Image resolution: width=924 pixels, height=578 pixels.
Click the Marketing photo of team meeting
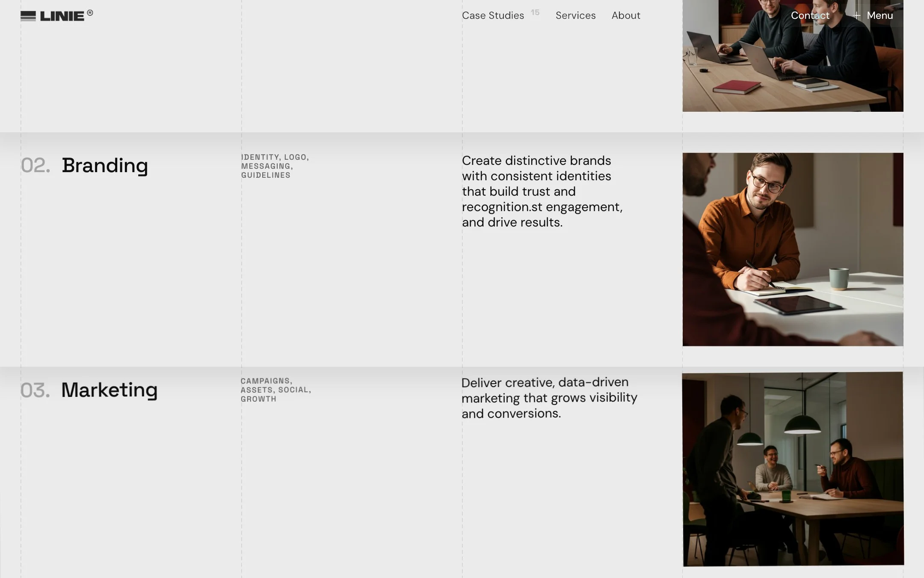point(793,469)
